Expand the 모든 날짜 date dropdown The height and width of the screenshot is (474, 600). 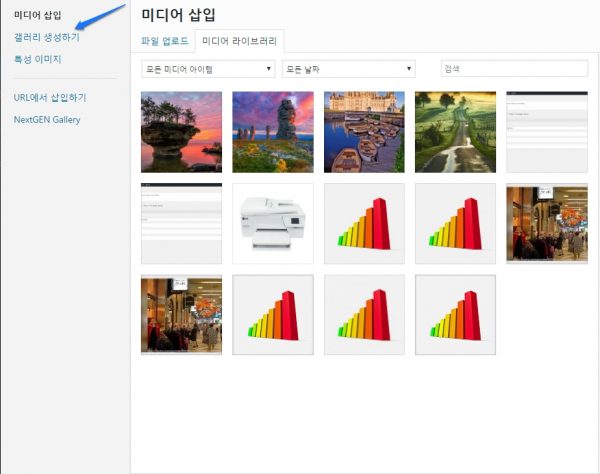tap(348, 69)
